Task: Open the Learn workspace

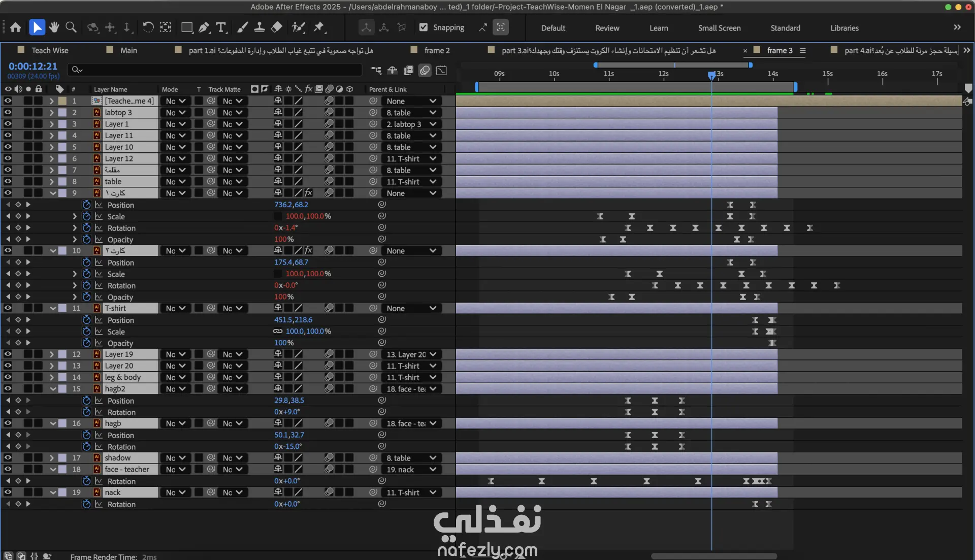Action: (x=659, y=28)
